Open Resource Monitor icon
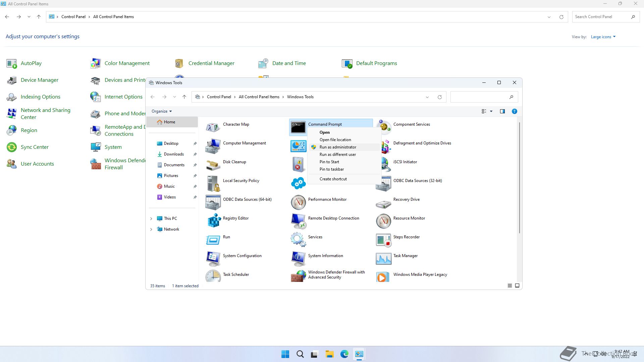Screen dimensions: 644x362 (x=383, y=221)
